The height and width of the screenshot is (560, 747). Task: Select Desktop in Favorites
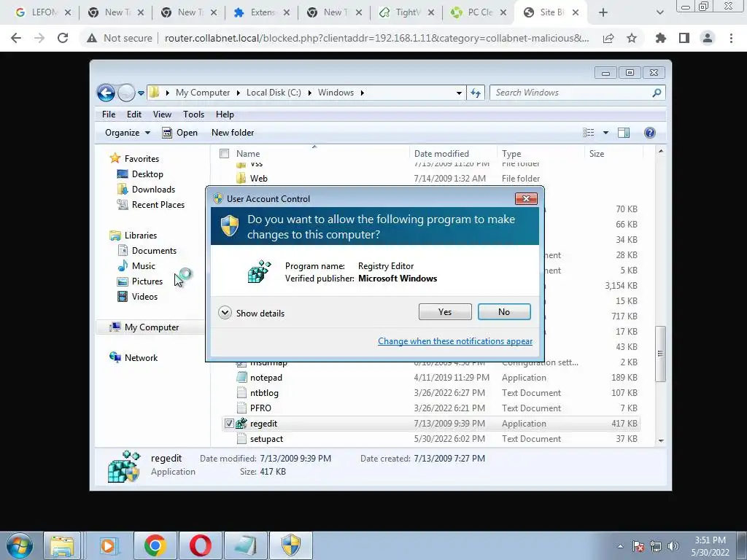coord(140,174)
